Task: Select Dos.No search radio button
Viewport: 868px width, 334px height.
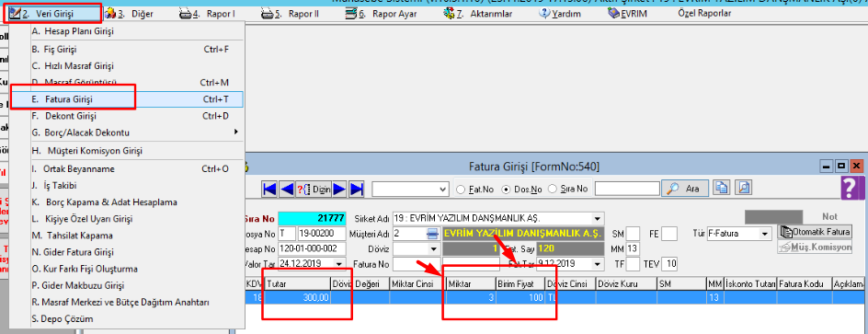Action: tap(521, 189)
